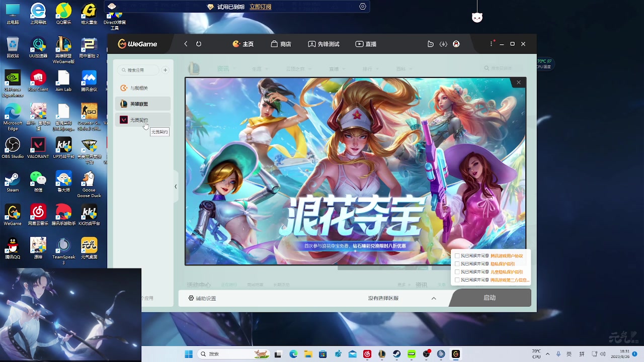Click 立即订阅 in the top notification bar
This screenshot has height=362, width=644.
pos(260,7)
